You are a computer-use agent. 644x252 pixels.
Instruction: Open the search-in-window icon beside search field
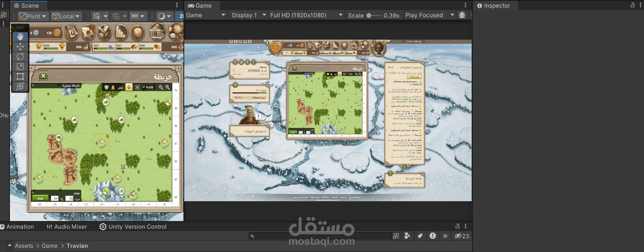pos(396,236)
